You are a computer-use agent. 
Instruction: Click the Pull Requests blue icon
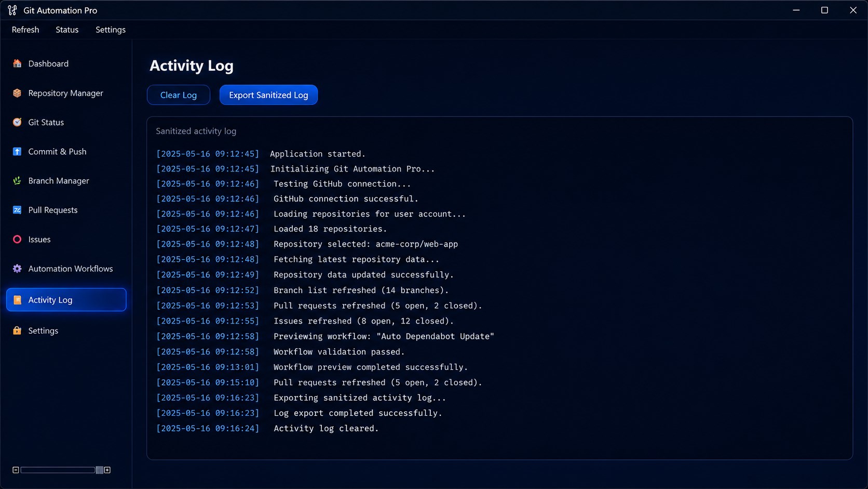(17, 210)
